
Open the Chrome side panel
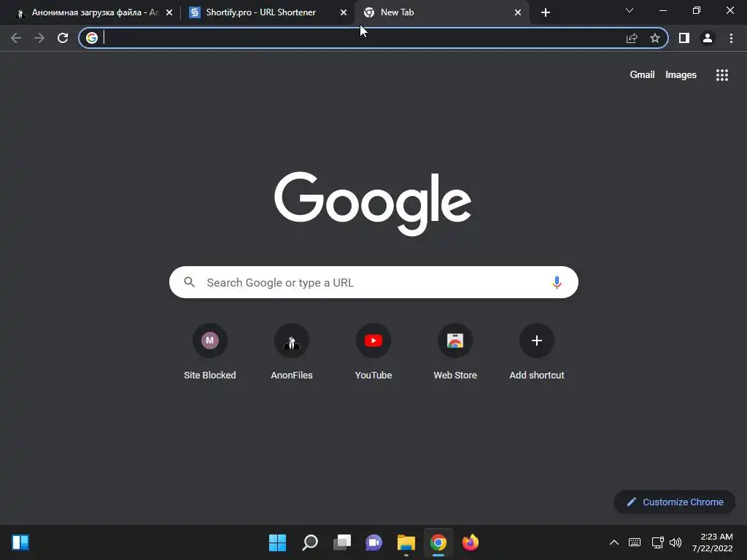(684, 38)
